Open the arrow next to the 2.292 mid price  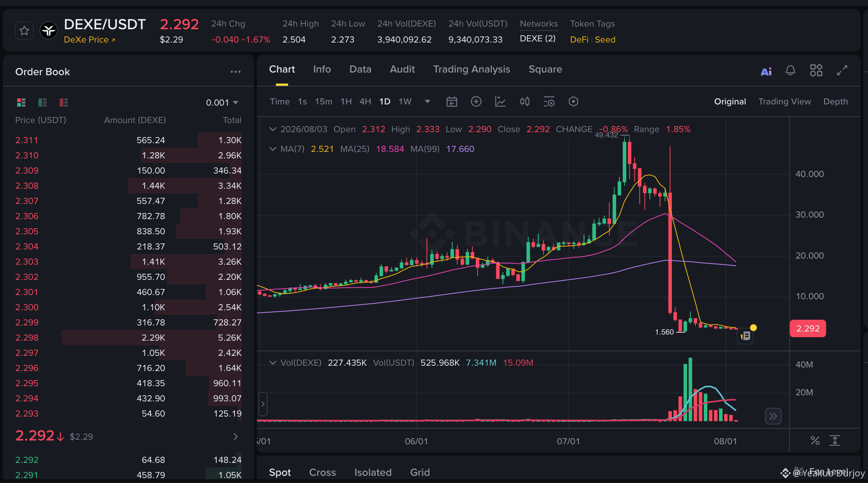(x=236, y=437)
